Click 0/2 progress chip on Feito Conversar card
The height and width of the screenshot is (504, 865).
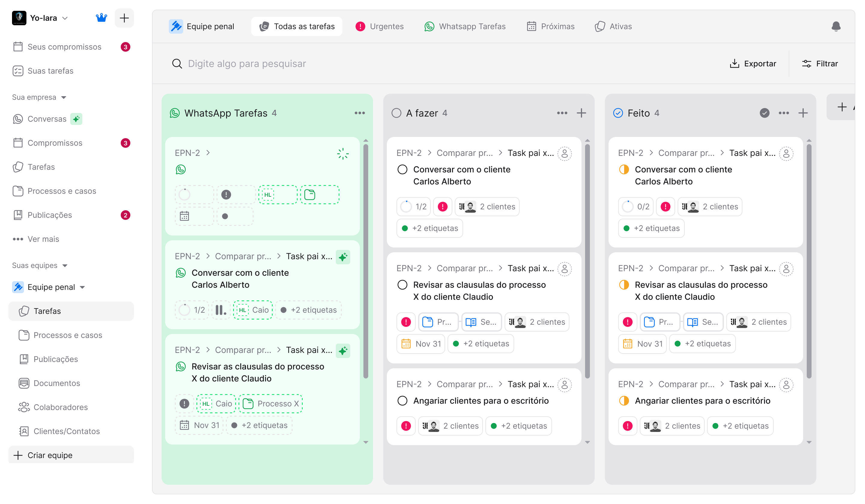pyautogui.click(x=635, y=207)
